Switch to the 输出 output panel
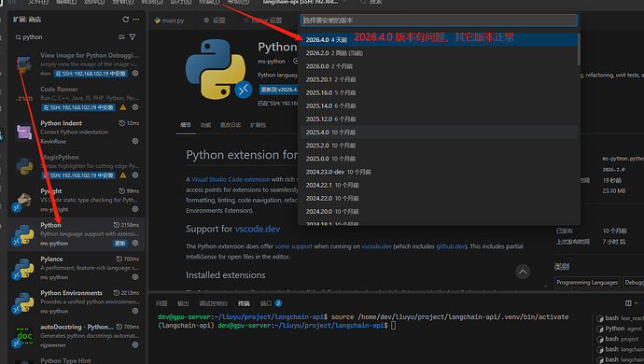Screen dimensions: 644x364 click(x=183, y=303)
